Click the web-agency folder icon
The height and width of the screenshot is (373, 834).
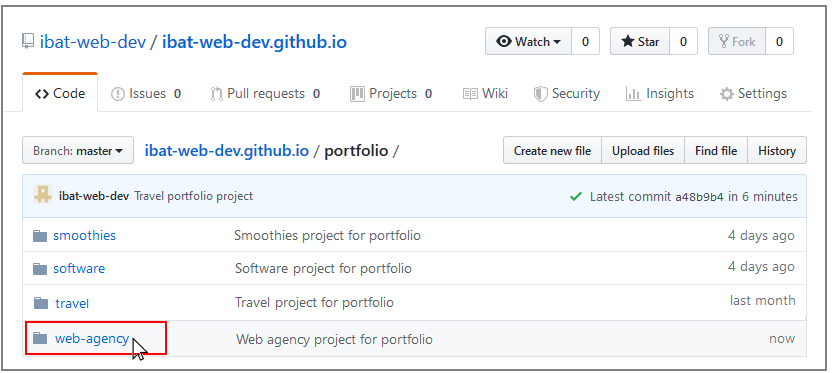point(40,338)
